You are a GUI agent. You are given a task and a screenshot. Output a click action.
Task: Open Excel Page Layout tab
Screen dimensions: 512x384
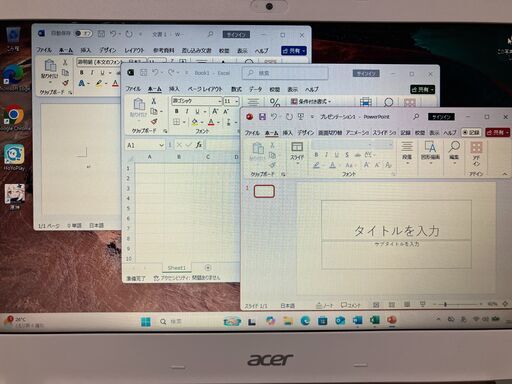[205, 89]
